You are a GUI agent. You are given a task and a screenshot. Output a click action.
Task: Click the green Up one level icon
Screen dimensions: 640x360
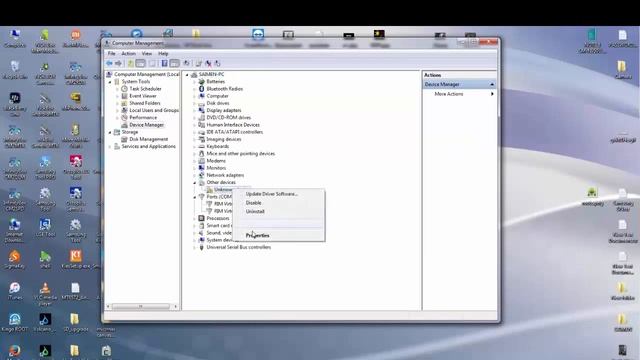(131, 63)
